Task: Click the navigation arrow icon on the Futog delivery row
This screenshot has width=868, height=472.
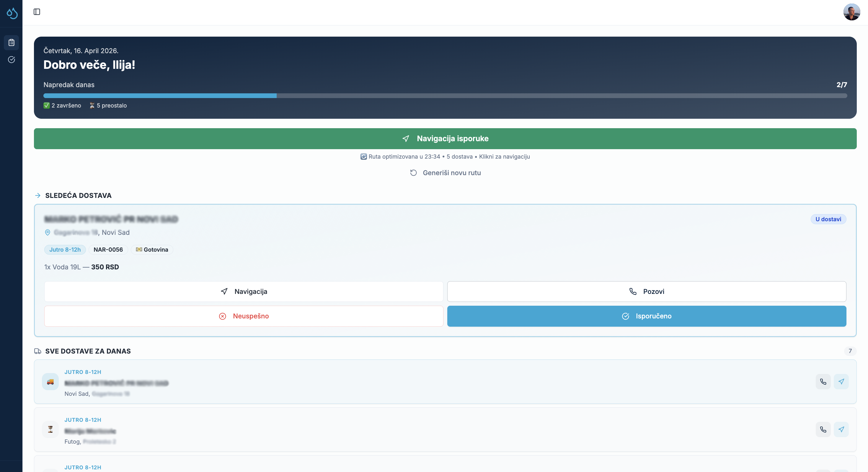Action: [x=841, y=429]
